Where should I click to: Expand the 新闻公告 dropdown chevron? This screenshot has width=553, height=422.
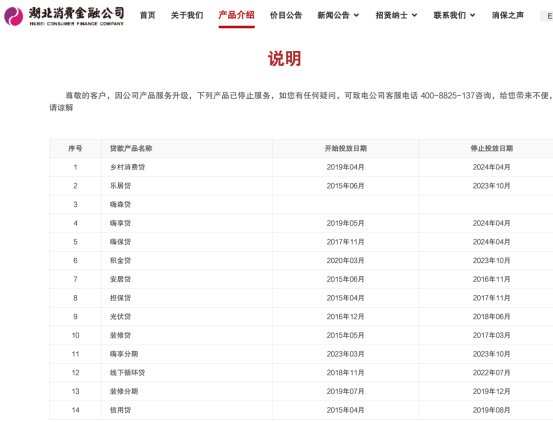pos(357,15)
